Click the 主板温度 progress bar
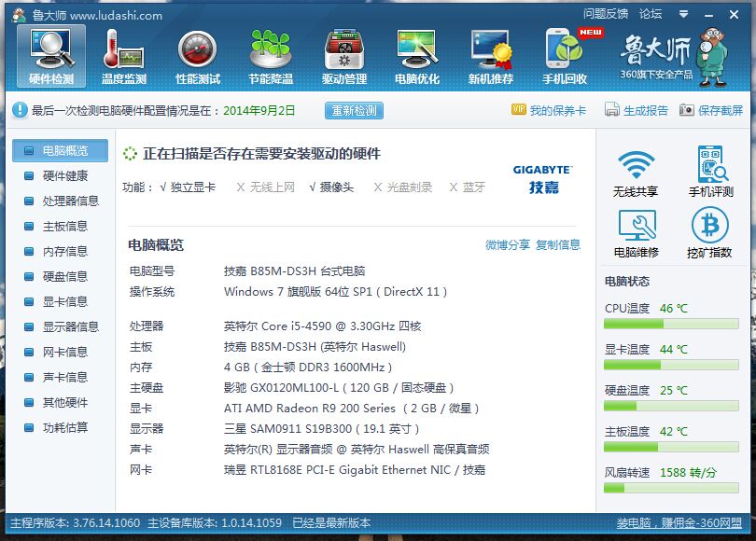 click(x=671, y=447)
